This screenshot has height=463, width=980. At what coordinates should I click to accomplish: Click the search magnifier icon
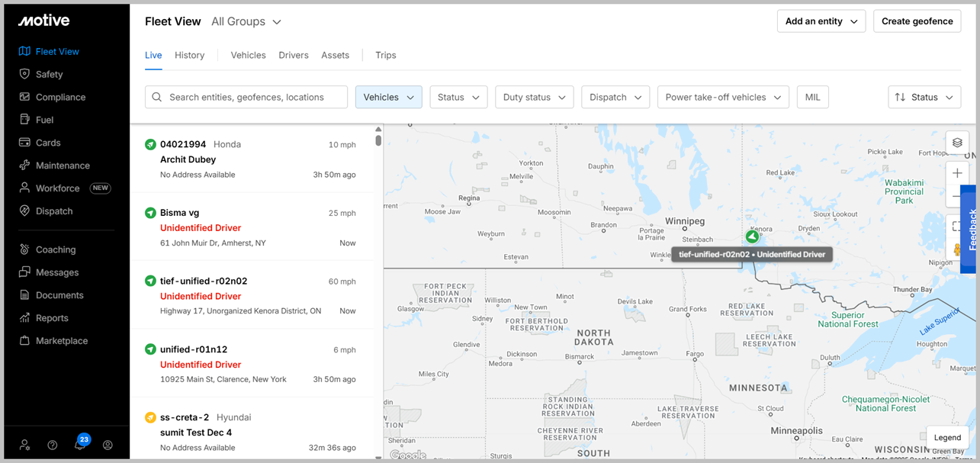157,97
